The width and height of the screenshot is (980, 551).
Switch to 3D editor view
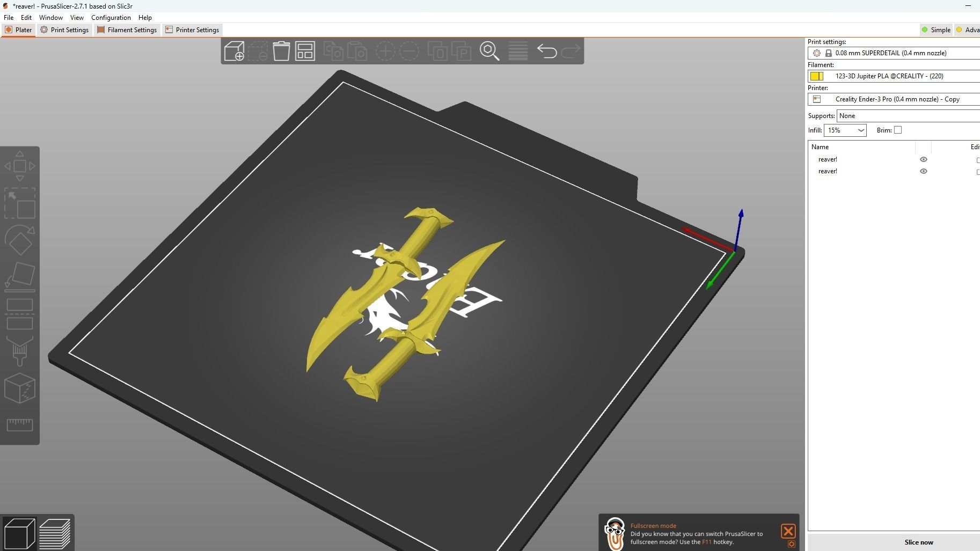19,533
